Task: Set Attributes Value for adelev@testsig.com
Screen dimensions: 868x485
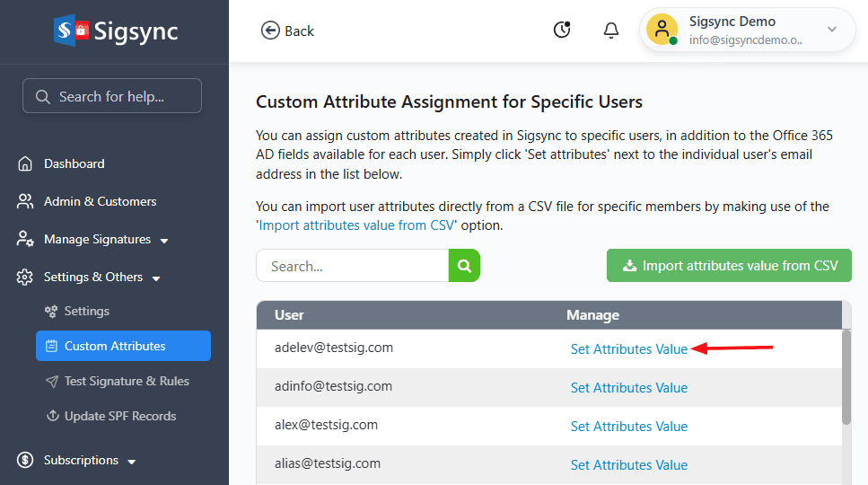Action: pyautogui.click(x=628, y=349)
